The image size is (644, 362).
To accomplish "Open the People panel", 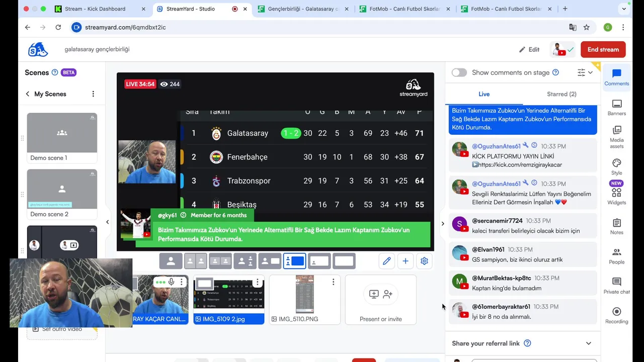I will [x=616, y=256].
